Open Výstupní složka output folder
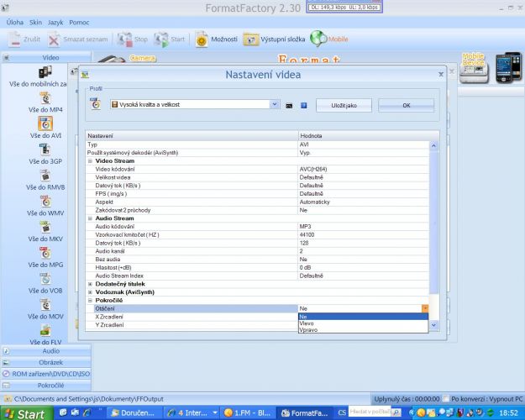This screenshot has width=525, height=420. pyautogui.click(x=251, y=39)
